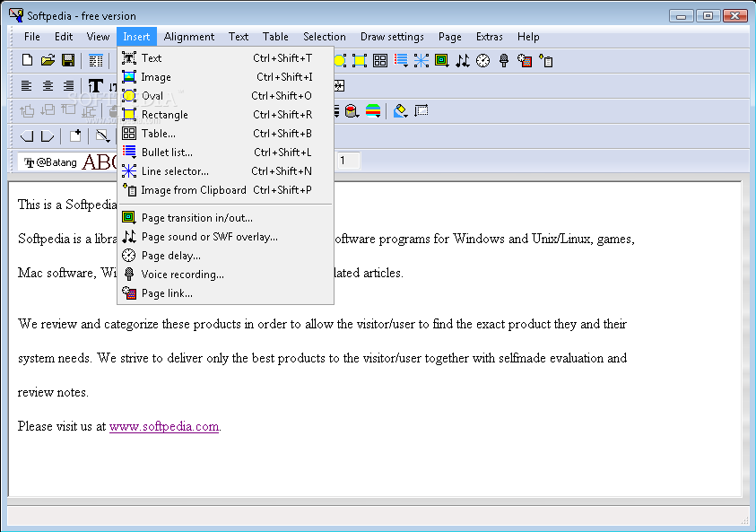756x532 pixels.
Task: Choose Rectangle from the Insert menu
Action: (225, 114)
